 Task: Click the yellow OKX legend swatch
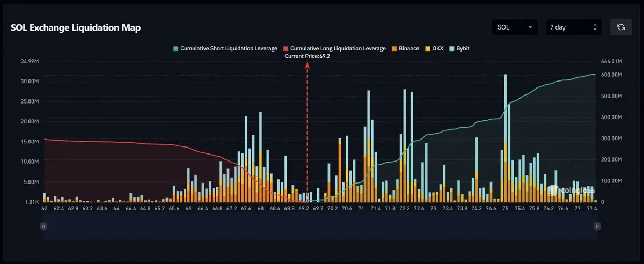click(x=428, y=48)
